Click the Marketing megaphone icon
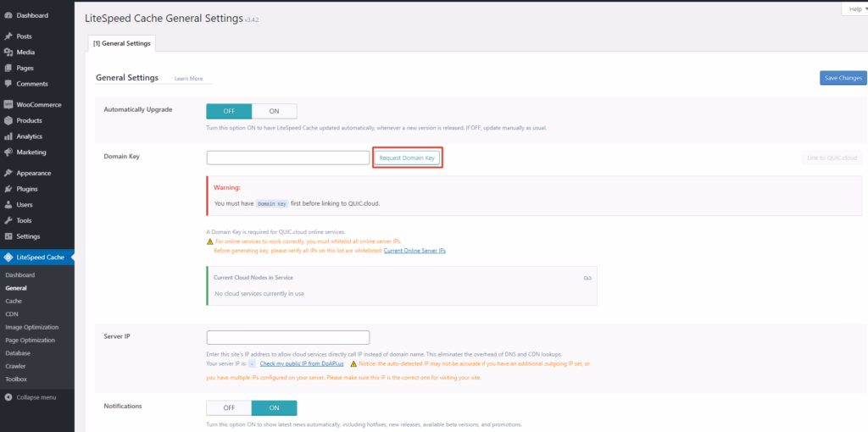The height and width of the screenshot is (432, 868). point(8,152)
